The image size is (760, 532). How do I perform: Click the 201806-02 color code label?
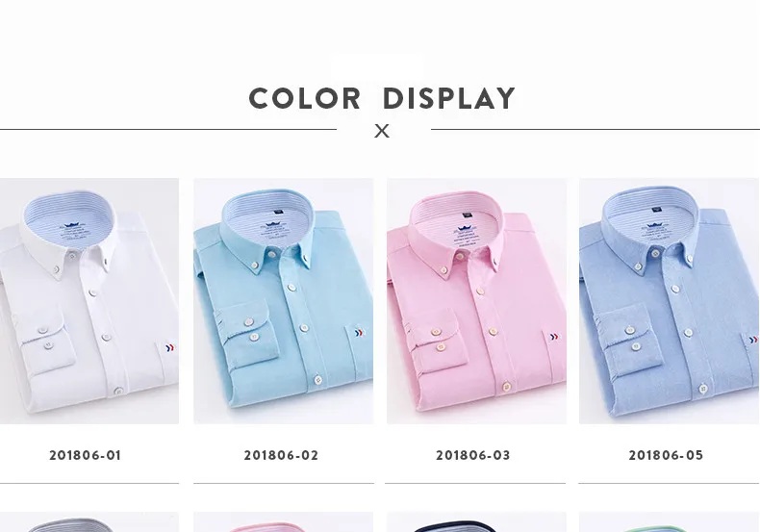(x=281, y=455)
